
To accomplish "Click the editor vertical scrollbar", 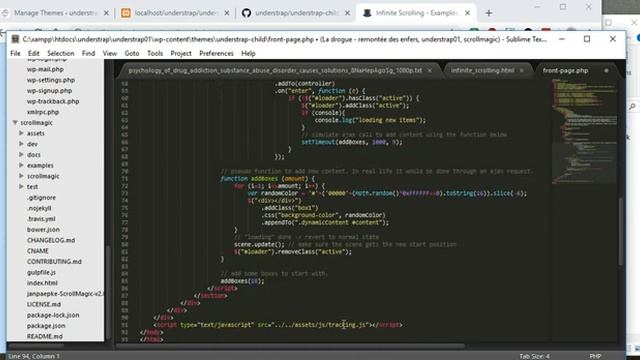I will click(620, 231).
